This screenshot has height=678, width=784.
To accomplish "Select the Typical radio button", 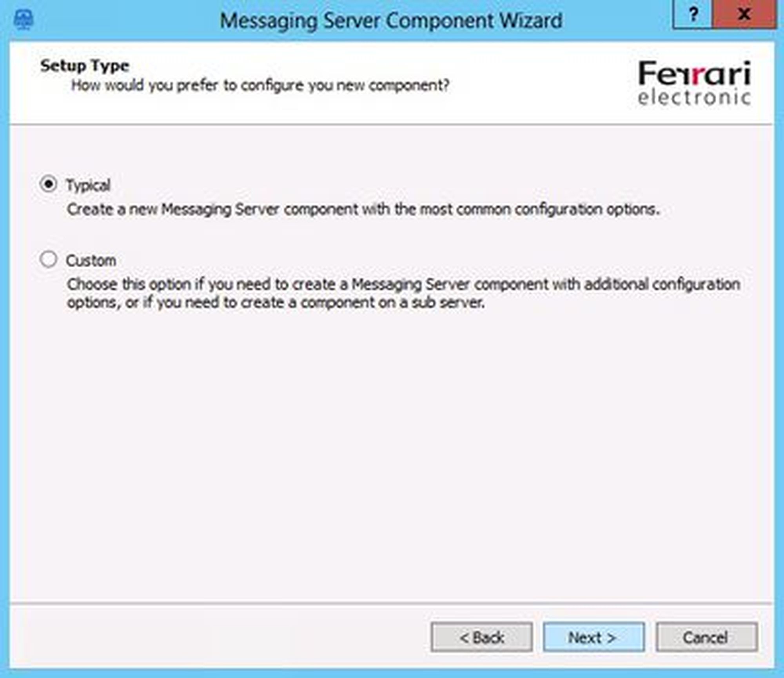I will (x=49, y=184).
